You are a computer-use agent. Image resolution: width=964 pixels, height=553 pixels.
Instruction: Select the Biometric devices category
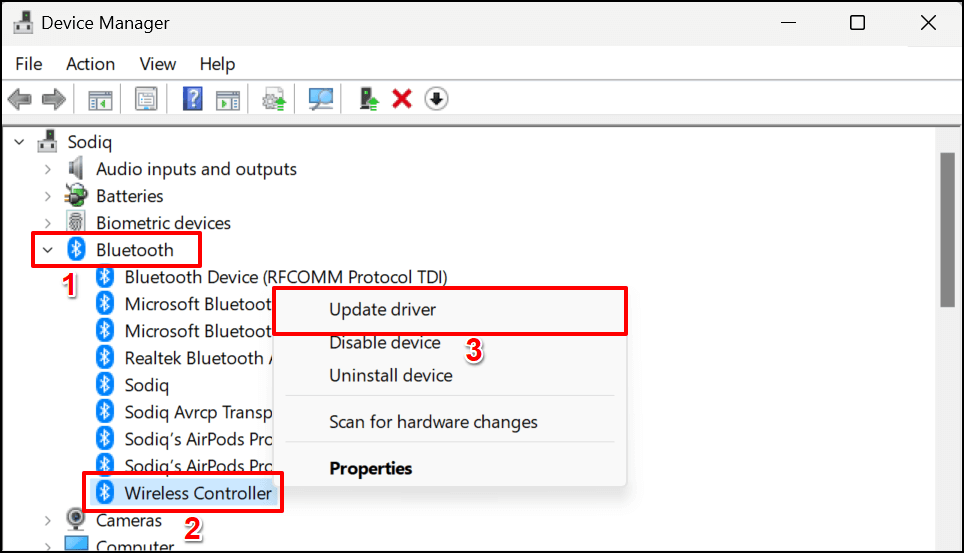(x=163, y=223)
